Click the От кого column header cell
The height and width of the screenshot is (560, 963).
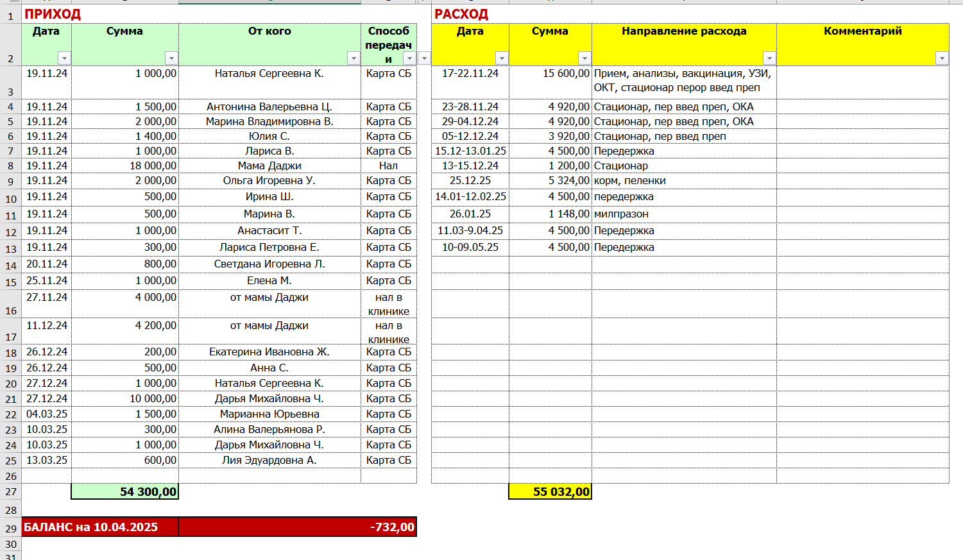click(269, 44)
